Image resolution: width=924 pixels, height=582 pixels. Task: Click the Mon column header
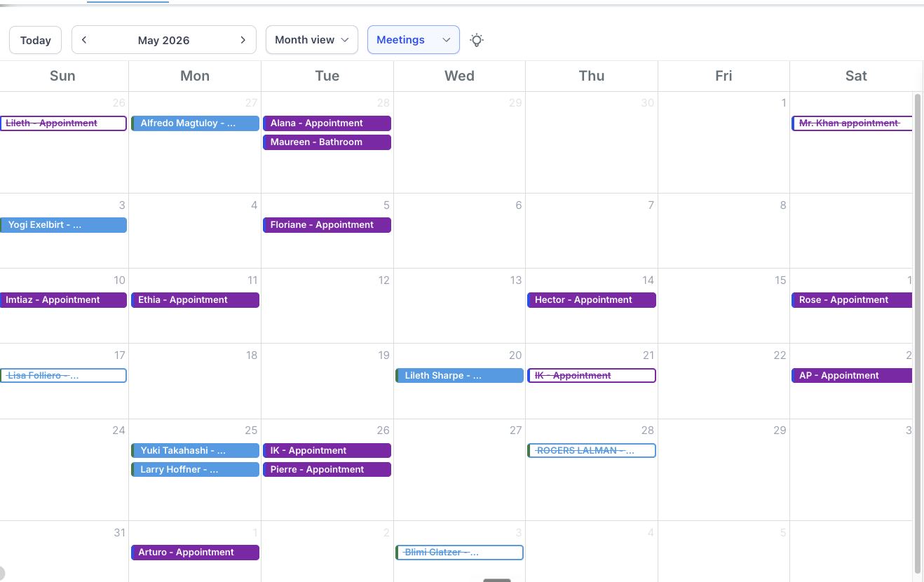[195, 76]
